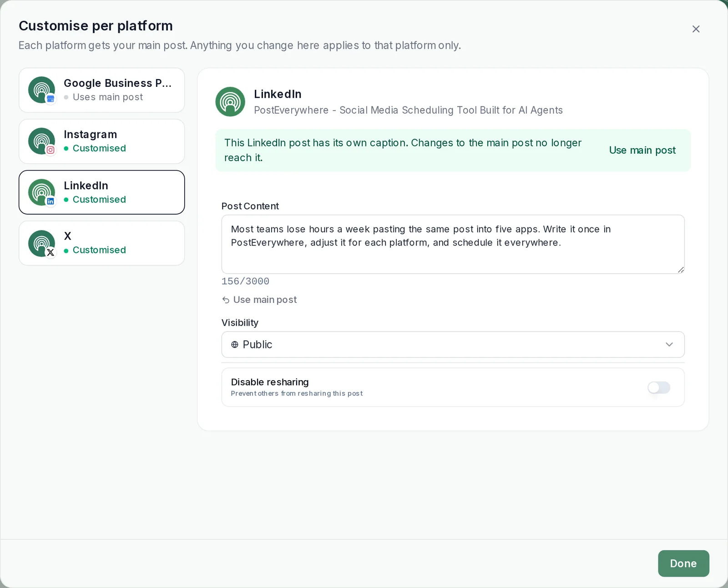The image size is (728, 588).
Task: Expand Visibility options using the chevron arrow
Action: (x=669, y=345)
